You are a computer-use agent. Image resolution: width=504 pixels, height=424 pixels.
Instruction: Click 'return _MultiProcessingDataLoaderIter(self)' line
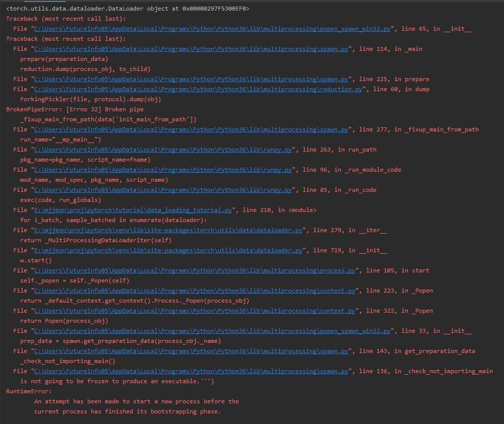[96, 240]
